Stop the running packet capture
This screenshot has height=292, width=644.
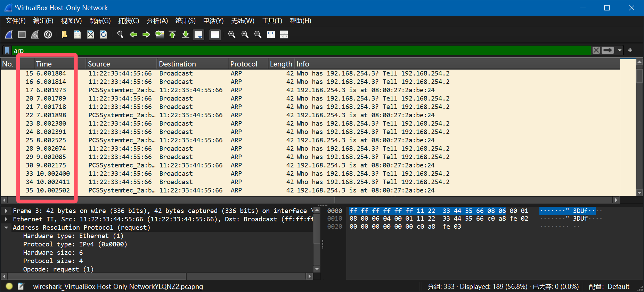tap(22, 34)
